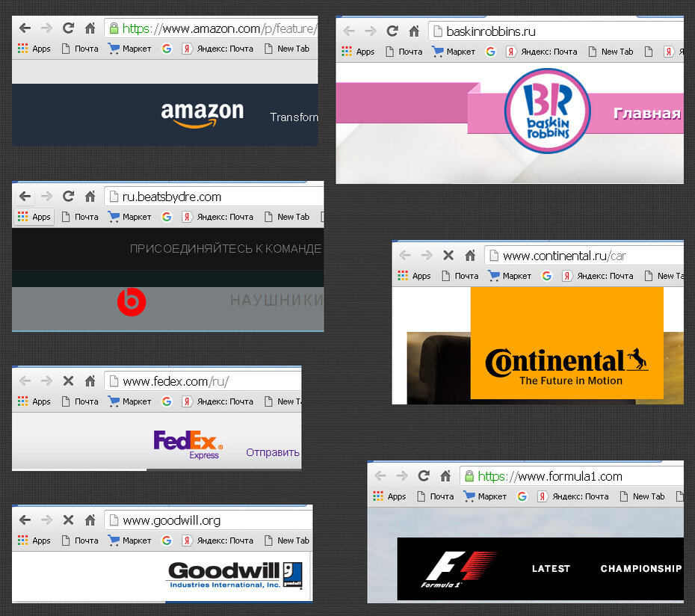Open Почта bookmark in FedEx window
This screenshot has width=695, height=616.
[80, 401]
